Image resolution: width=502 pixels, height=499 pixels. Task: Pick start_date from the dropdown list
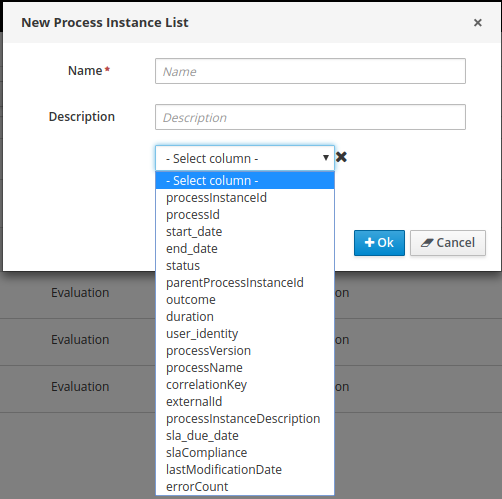click(x=245, y=232)
